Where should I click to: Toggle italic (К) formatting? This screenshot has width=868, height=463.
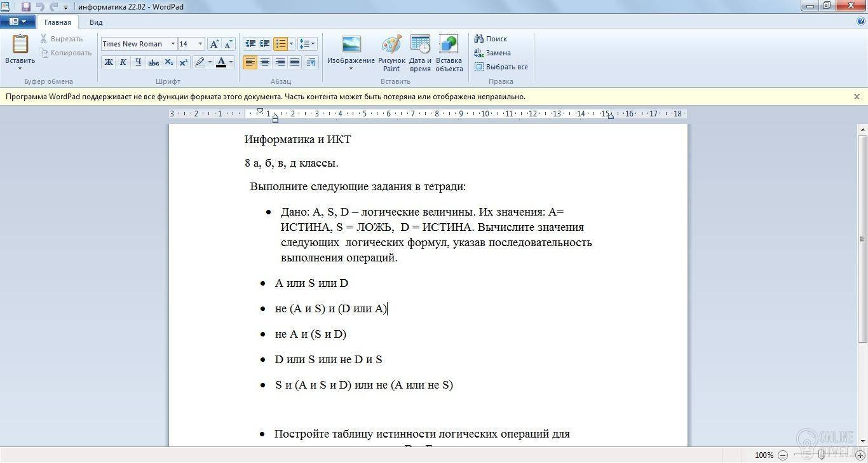123,62
